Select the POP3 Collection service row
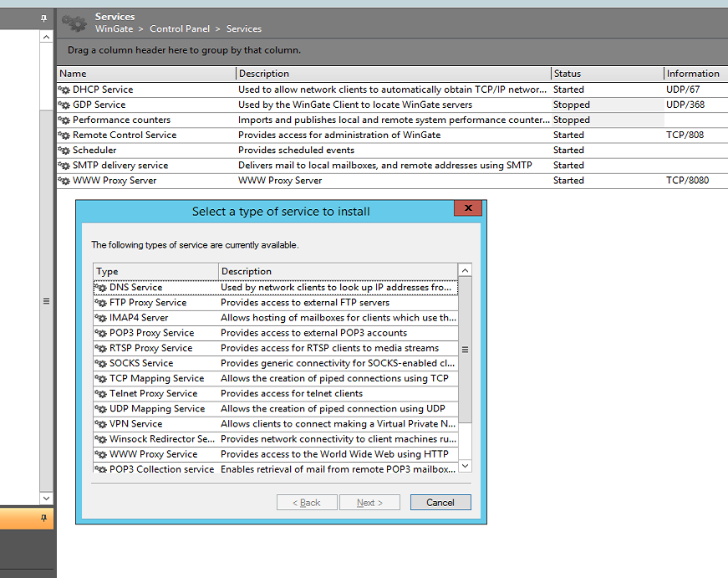The width and height of the screenshot is (728, 578). pyautogui.click(x=276, y=468)
